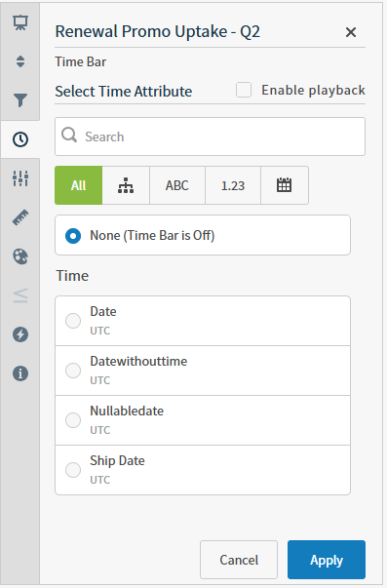The height and width of the screenshot is (588, 387).
Task: Click the UTC label under Date
Action: [x=100, y=331]
